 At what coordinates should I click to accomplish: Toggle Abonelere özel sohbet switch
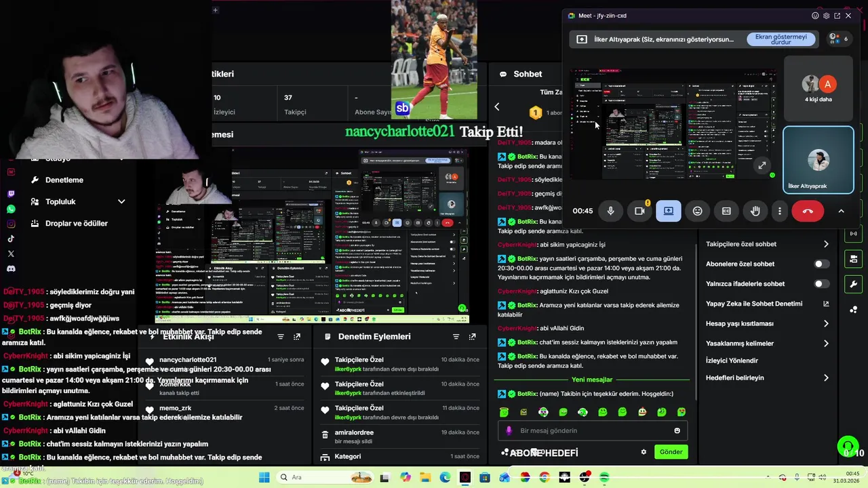[x=821, y=264]
